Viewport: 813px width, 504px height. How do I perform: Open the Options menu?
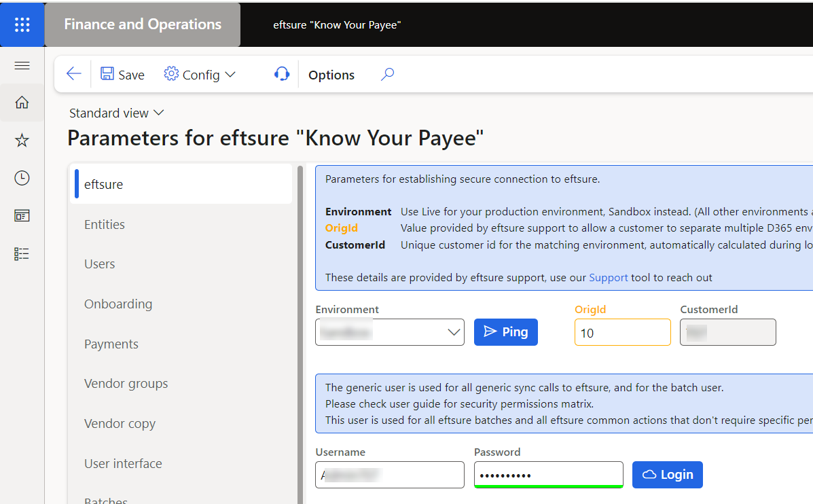coord(331,75)
